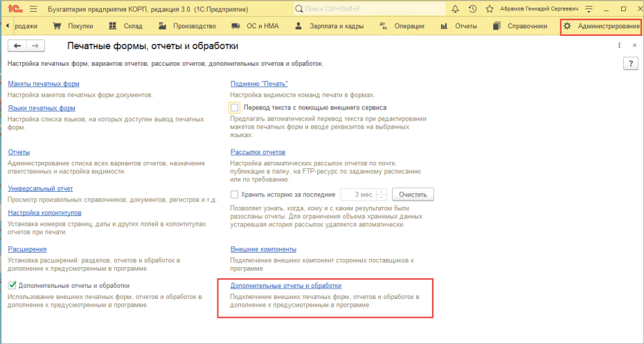644x344 pixels.
Task: Open Подменю "Печать" link
Action: [x=259, y=83]
